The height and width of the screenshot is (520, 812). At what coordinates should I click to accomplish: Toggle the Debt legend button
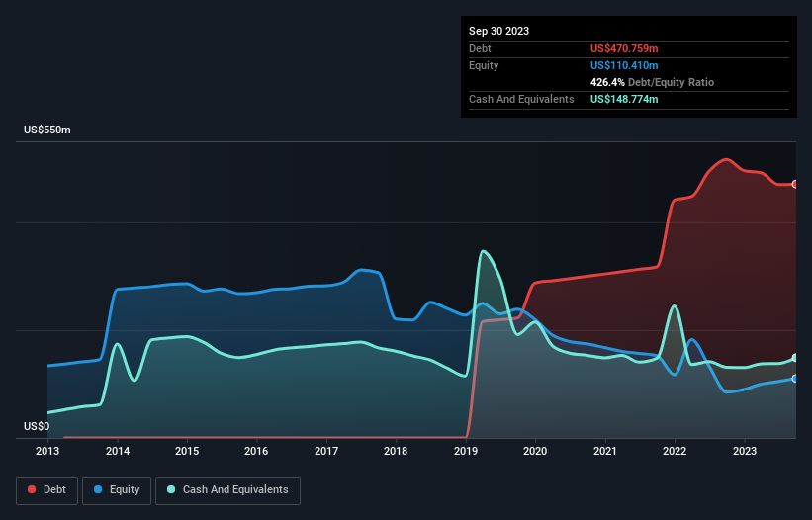coord(47,490)
